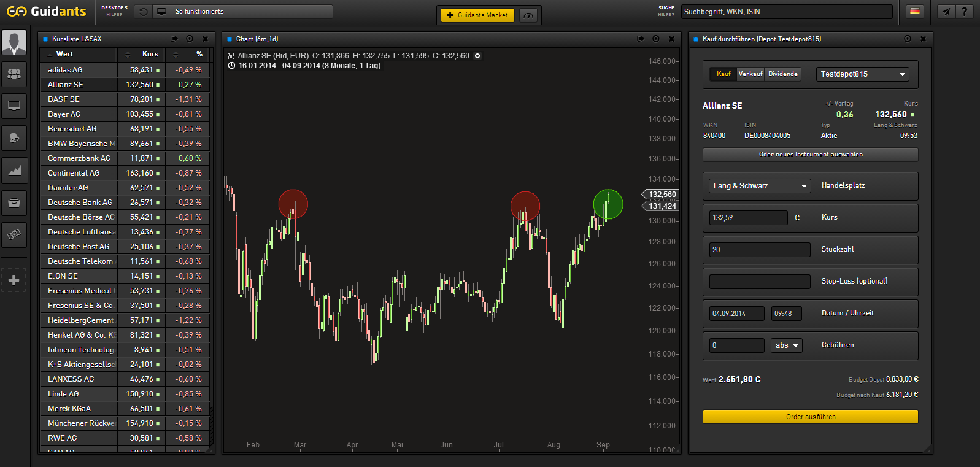Image resolution: width=980 pixels, height=467 pixels.
Task: Click the Guidants Market button
Action: click(478, 15)
